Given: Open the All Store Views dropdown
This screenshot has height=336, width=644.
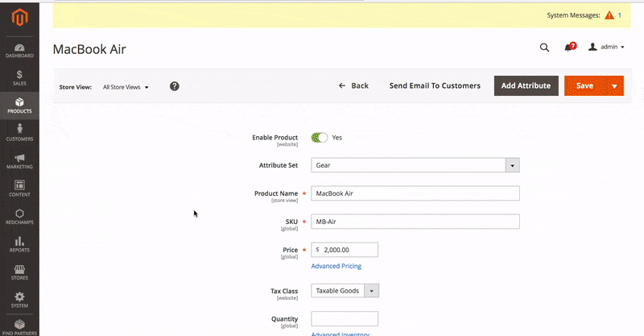Looking at the screenshot, I should coord(126,87).
